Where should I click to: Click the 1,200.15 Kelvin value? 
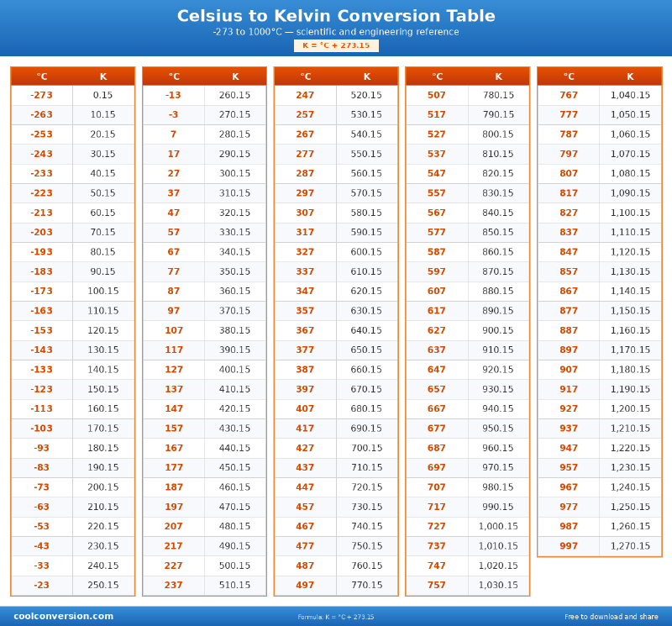631,408
